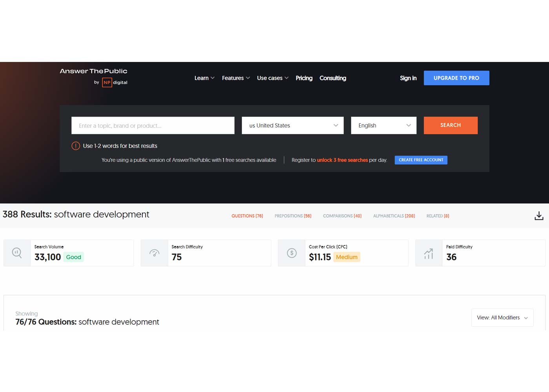Expand the Features menu
549x392 pixels.
[x=236, y=78]
